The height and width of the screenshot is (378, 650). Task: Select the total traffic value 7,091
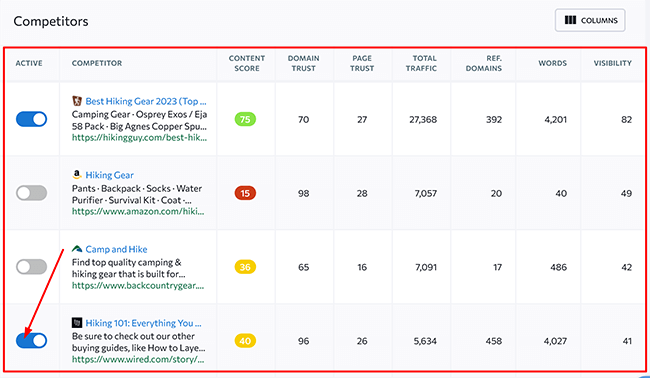(x=426, y=267)
